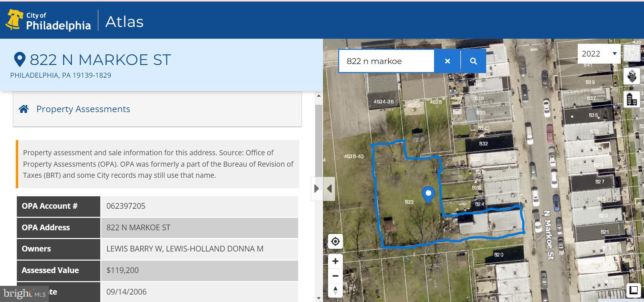Click the search magnifier button
Screen dimensions: 644x302
click(x=473, y=61)
